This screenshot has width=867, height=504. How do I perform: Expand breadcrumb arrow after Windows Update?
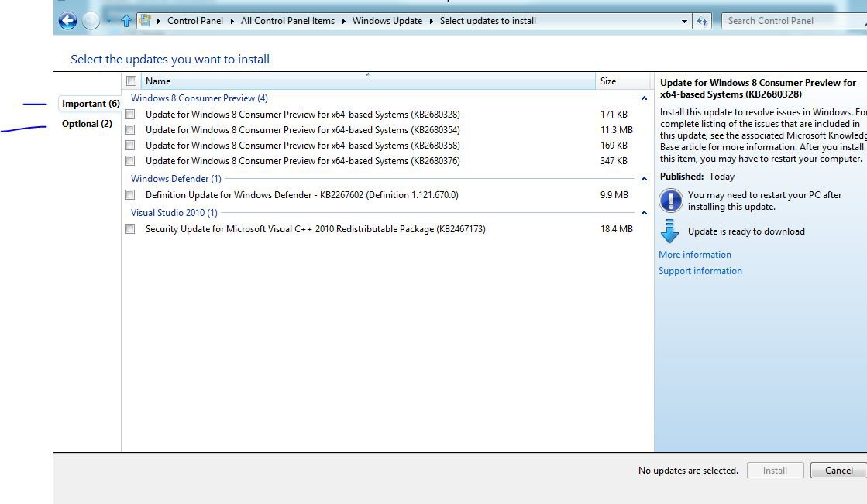point(432,21)
